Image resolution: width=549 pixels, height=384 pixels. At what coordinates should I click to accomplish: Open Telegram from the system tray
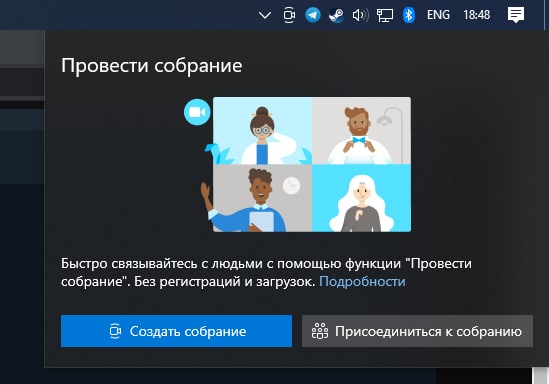pos(313,15)
